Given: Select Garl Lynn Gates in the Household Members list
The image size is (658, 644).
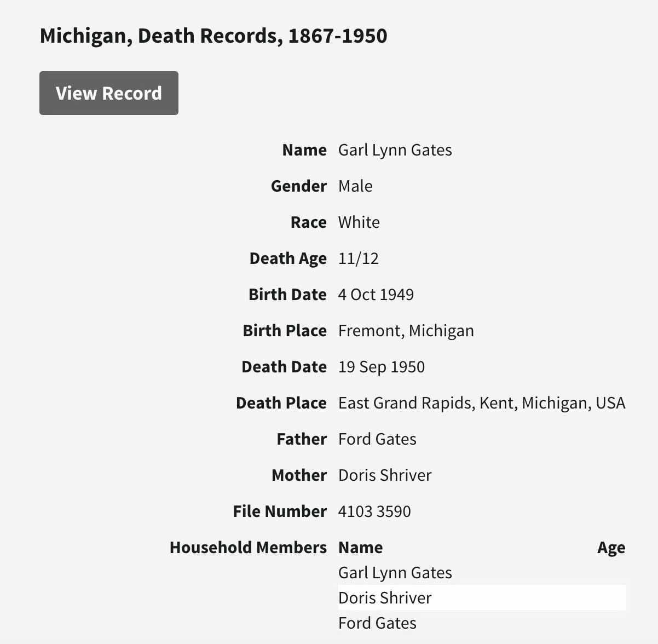Looking at the screenshot, I should [395, 572].
